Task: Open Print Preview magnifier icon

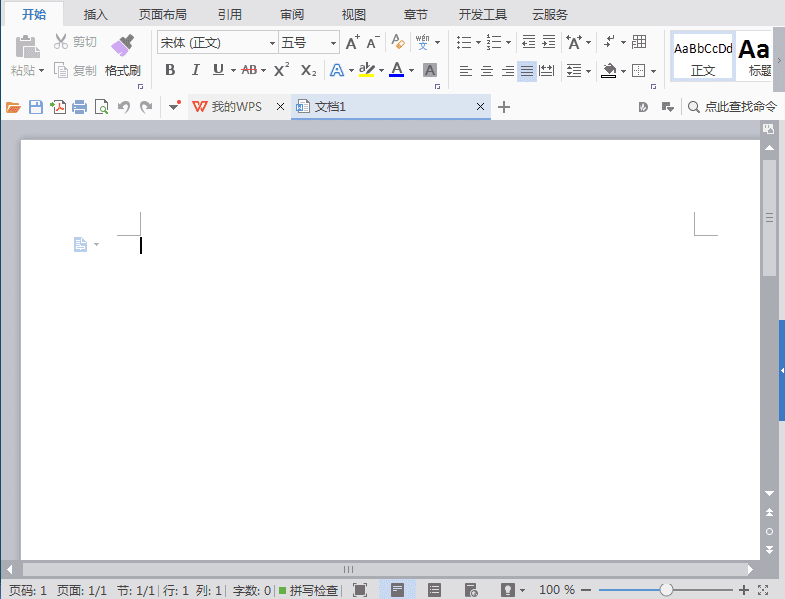Action: click(102, 107)
